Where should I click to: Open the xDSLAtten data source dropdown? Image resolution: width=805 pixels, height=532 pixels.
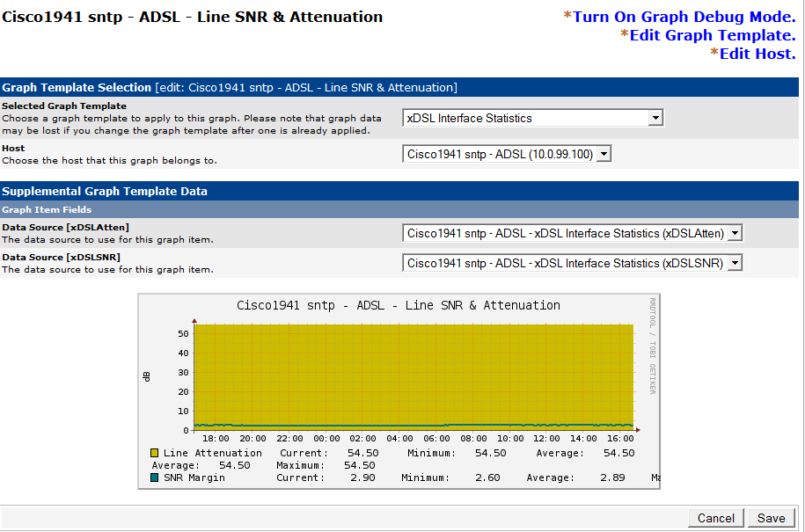point(573,233)
